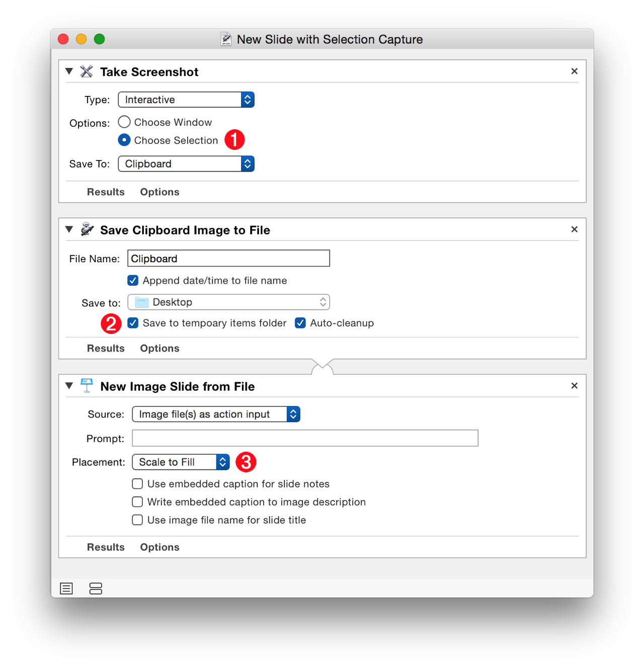Image resolution: width=644 pixels, height=670 pixels.
Task: Minimize the window with yellow button
Action: click(82, 39)
